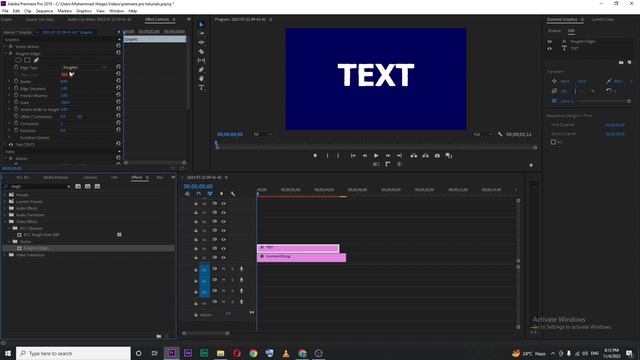
Task: Open the Window menu
Action: point(116,11)
